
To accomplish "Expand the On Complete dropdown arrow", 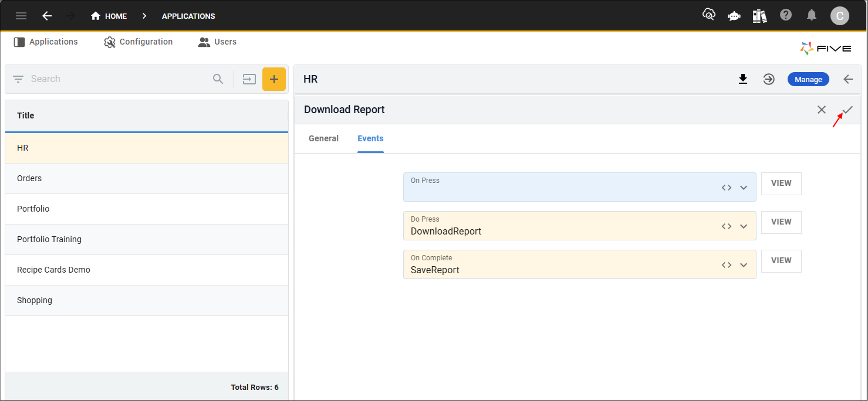I will (744, 265).
